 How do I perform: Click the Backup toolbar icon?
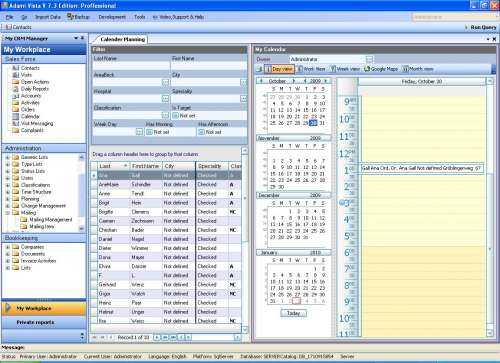click(78, 17)
